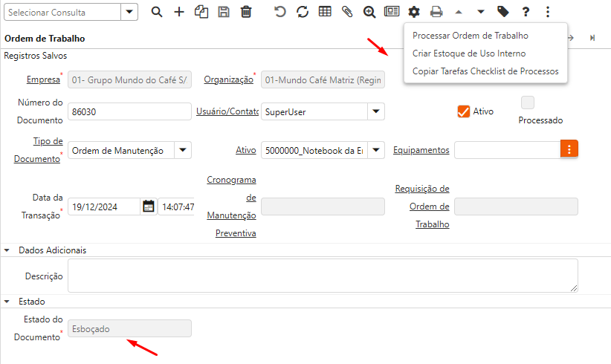Image resolution: width=611 pixels, height=364 pixels.
Task: Click the search magnifier icon in toolbar
Action: 156,12
